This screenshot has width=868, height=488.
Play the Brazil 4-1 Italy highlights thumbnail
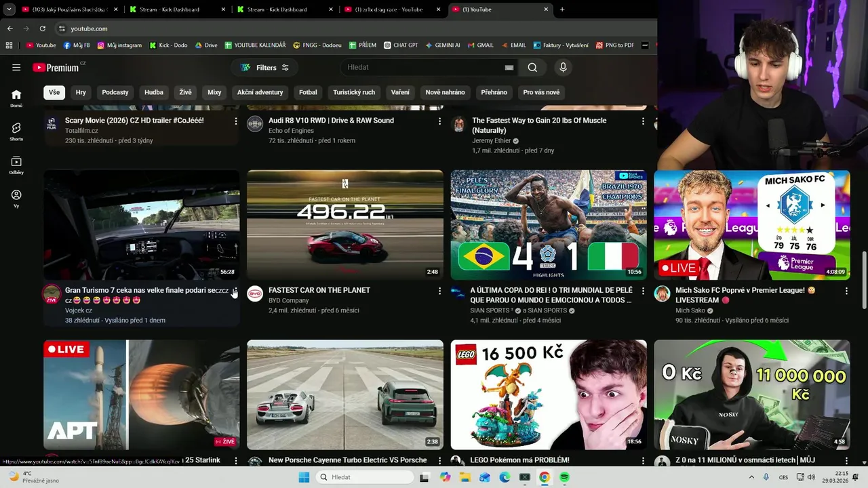pos(549,225)
